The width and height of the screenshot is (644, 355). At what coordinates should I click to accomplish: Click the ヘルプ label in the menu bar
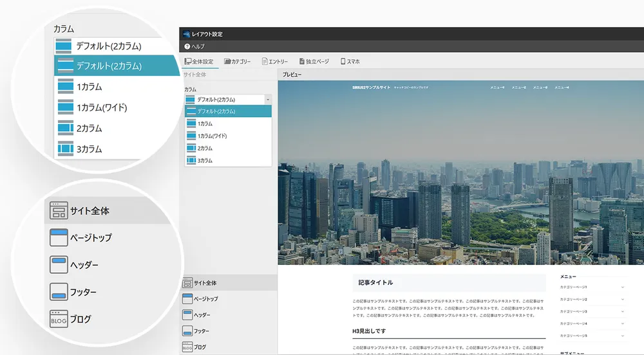pyautogui.click(x=198, y=46)
